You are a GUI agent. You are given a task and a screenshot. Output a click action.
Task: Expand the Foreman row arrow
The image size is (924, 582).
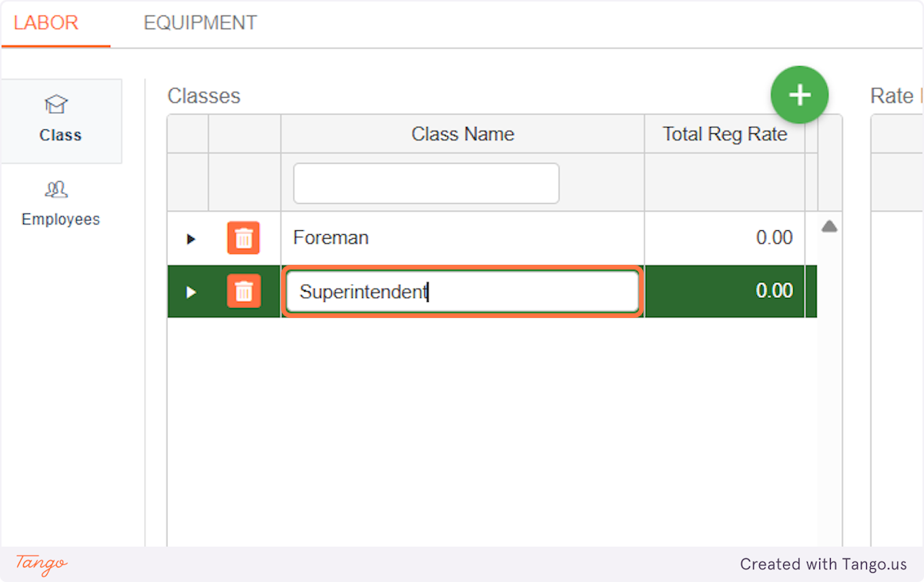point(191,239)
